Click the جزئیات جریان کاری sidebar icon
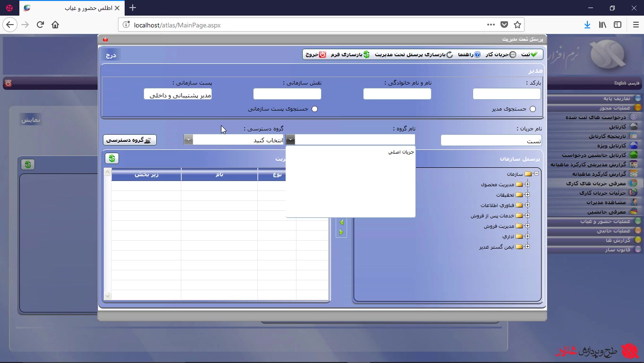This screenshot has height=363, width=644. 634,193
